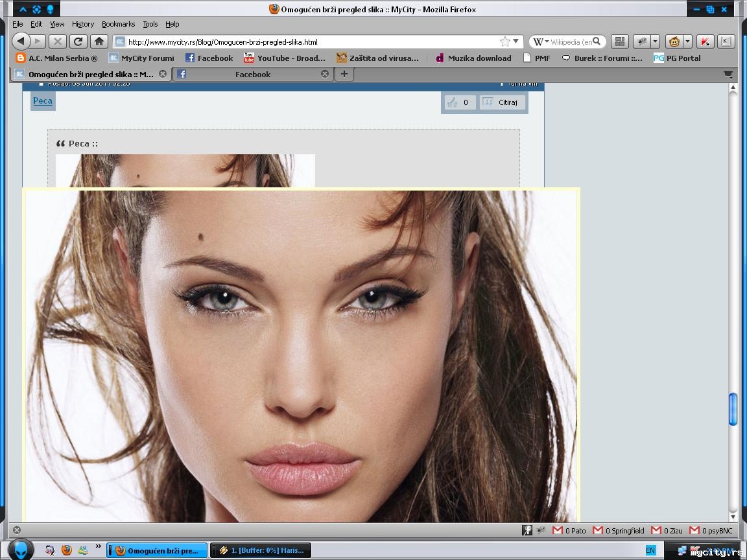Bookmark this page with the star icon
The width and height of the screenshot is (747, 560).
505,41
